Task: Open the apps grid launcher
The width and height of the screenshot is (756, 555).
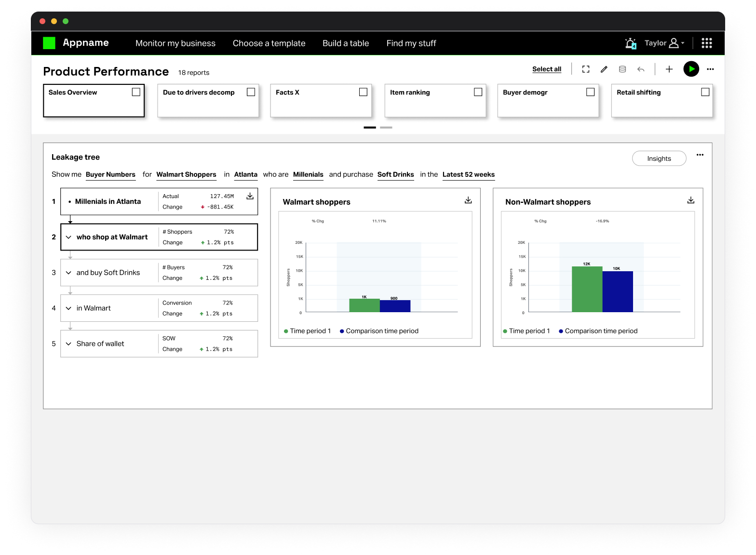Action: [706, 43]
